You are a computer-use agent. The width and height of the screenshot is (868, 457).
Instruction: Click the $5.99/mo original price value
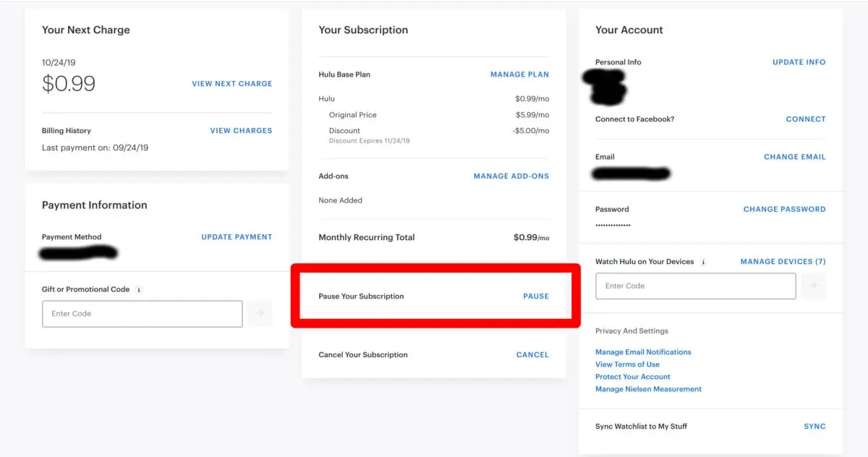[x=532, y=115]
